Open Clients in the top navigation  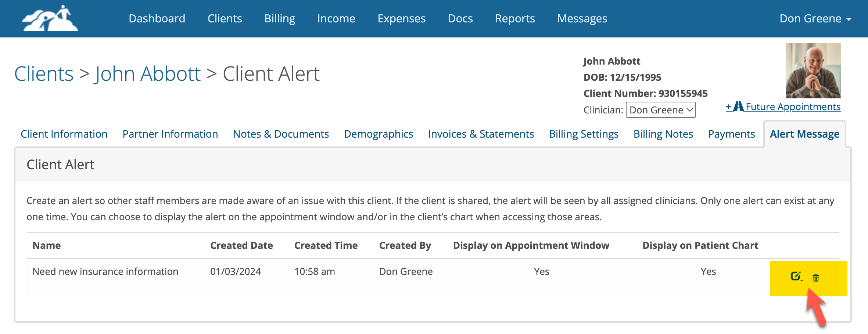point(225,18)
